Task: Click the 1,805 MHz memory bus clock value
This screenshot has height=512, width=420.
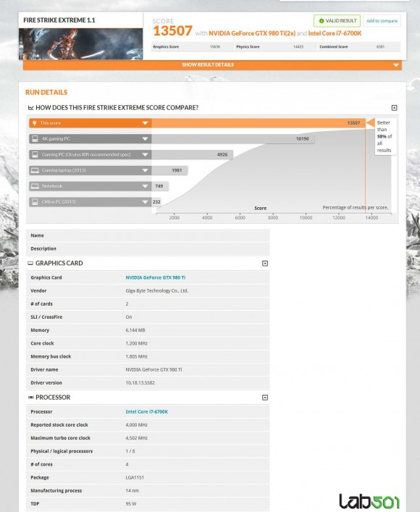Action: click(137, 356)
